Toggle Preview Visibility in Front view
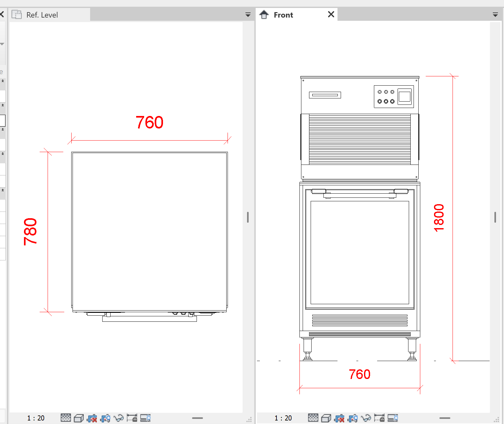Screen dimensions: 504x424 (x=393, y=418)
